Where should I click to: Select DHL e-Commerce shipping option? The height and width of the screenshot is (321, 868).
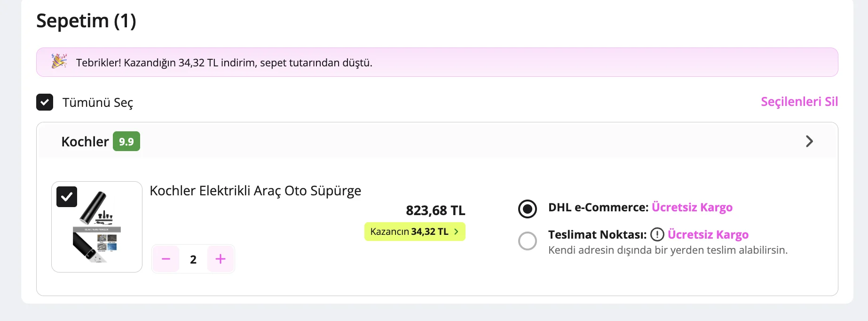coord(528,209)
